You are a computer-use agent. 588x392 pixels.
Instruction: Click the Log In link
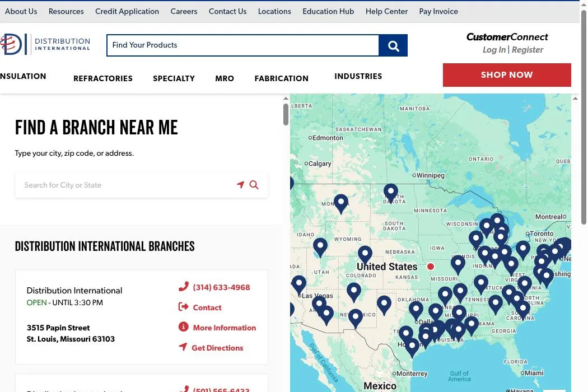[x=494, y=49]
